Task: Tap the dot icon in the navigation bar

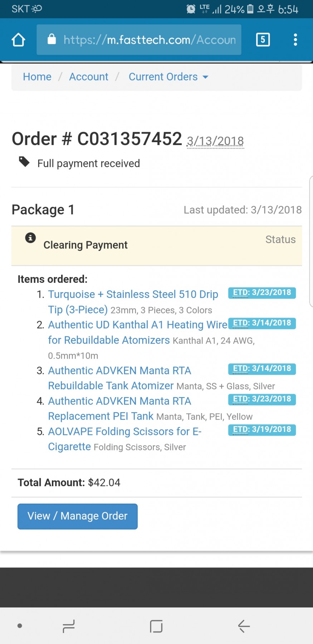Action: click(20, 626)
